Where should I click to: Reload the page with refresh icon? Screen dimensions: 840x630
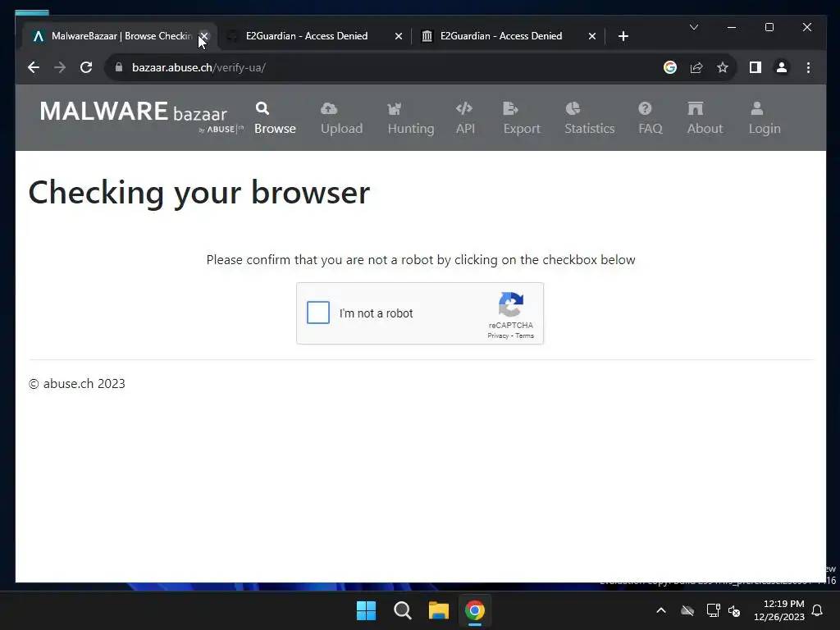click(x=86, y=67)
